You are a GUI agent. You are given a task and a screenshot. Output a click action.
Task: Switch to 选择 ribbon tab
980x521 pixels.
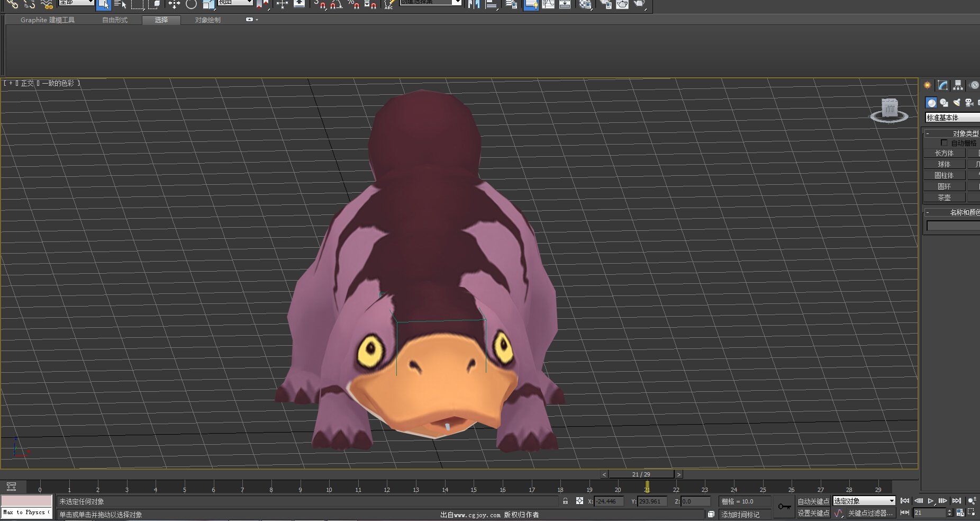click(161, 20)
